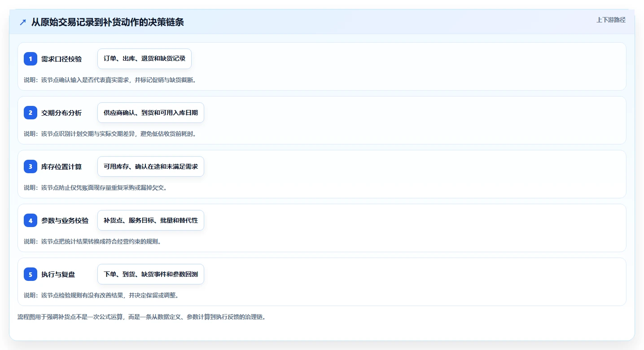Click the step 2 number badge
This screenshot has height=350, width=644.
tap(31, 113)
